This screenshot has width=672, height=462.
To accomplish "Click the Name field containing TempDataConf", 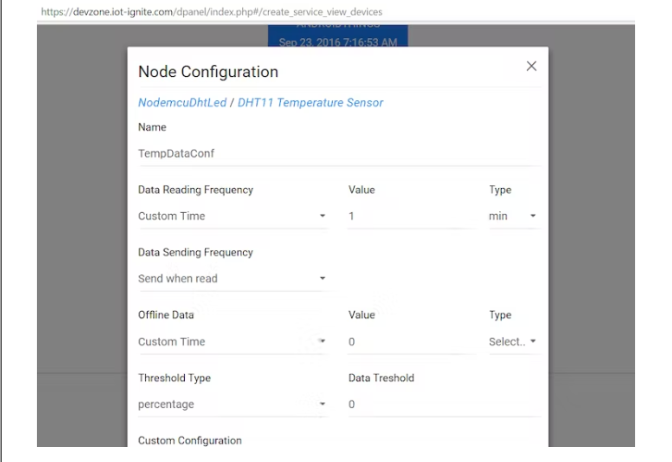I will coord(338,154).
